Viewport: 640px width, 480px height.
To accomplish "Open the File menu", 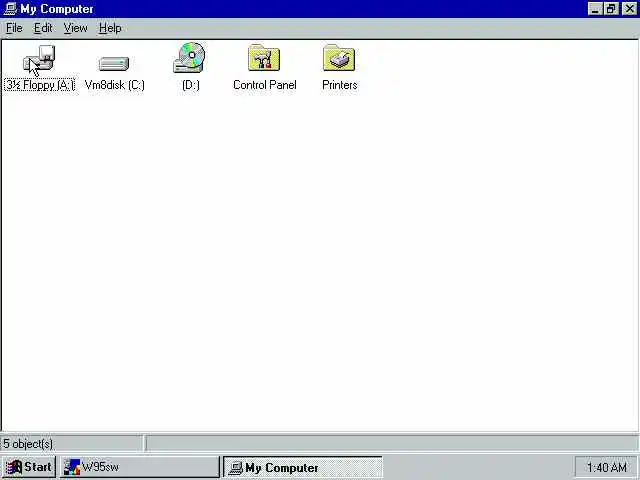I will (x=14, y=28).
